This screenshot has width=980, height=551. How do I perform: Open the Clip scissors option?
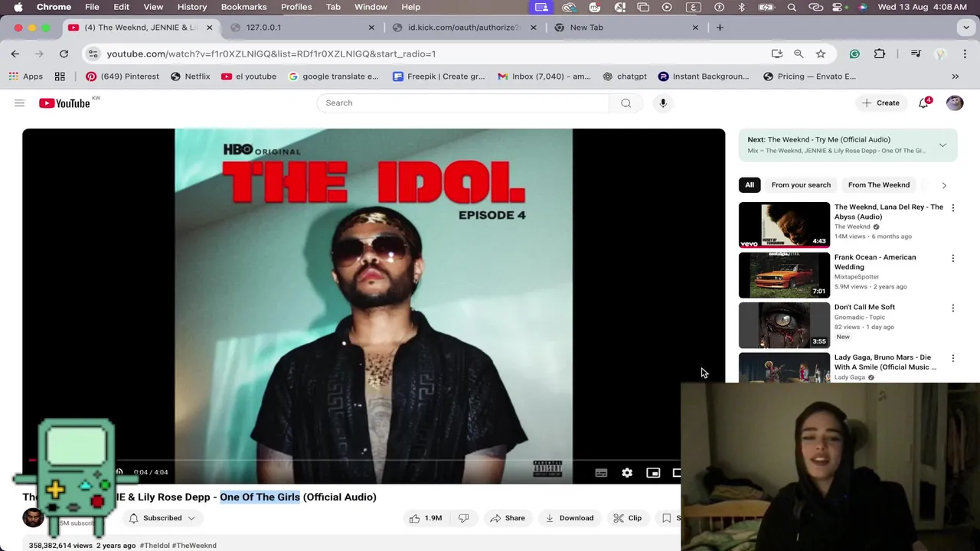click(x=628, y=518)
